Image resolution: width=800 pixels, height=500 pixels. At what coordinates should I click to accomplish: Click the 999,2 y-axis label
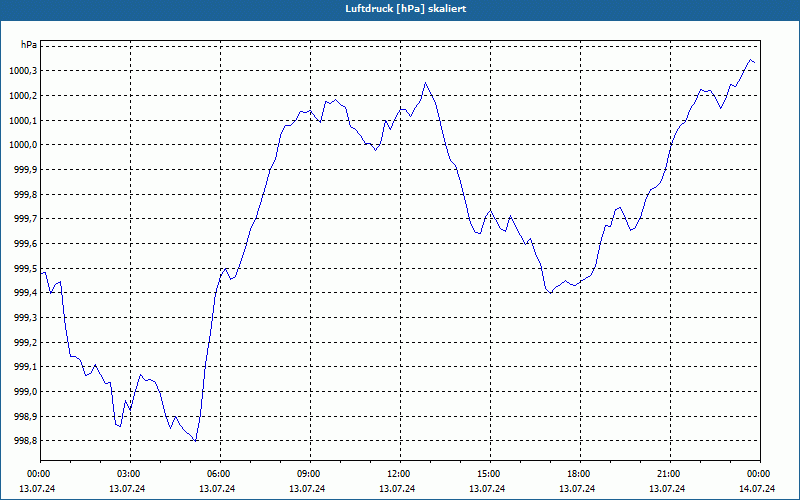point(26,343)
